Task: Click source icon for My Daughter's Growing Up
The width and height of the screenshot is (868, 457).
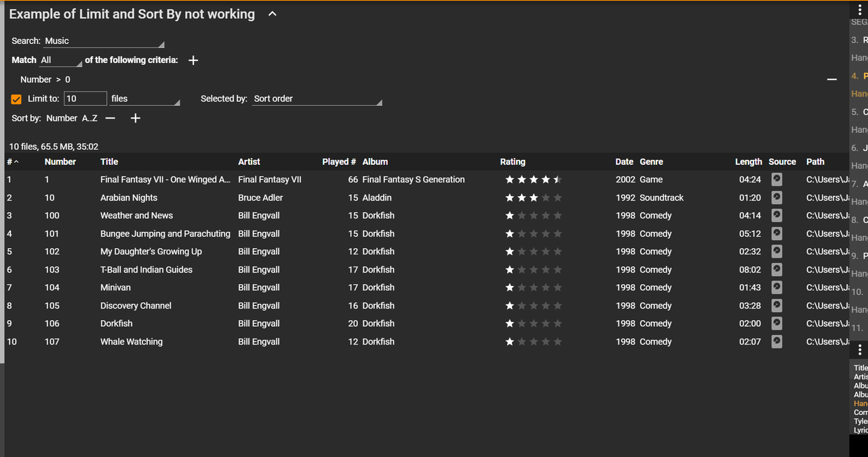Action: point(776,251)
